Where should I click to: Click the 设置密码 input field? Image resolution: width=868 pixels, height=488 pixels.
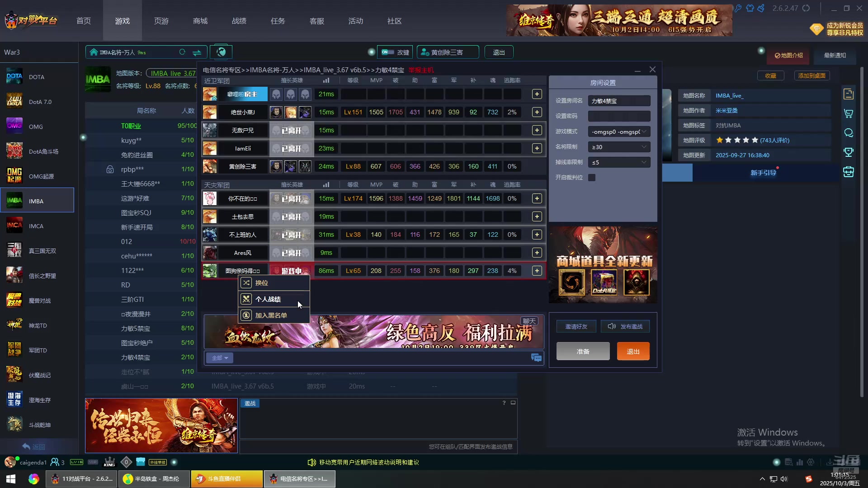click(x=619, y=117)
